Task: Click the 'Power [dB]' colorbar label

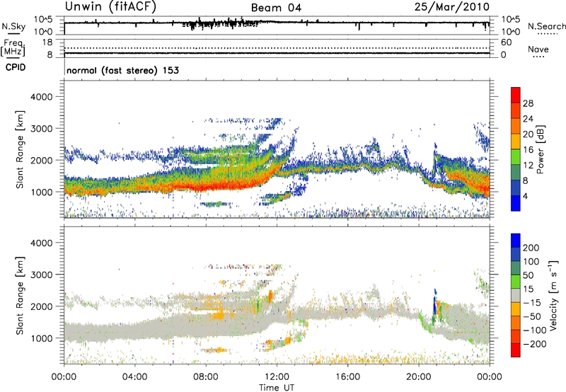Action: click(x=540, y=149)
